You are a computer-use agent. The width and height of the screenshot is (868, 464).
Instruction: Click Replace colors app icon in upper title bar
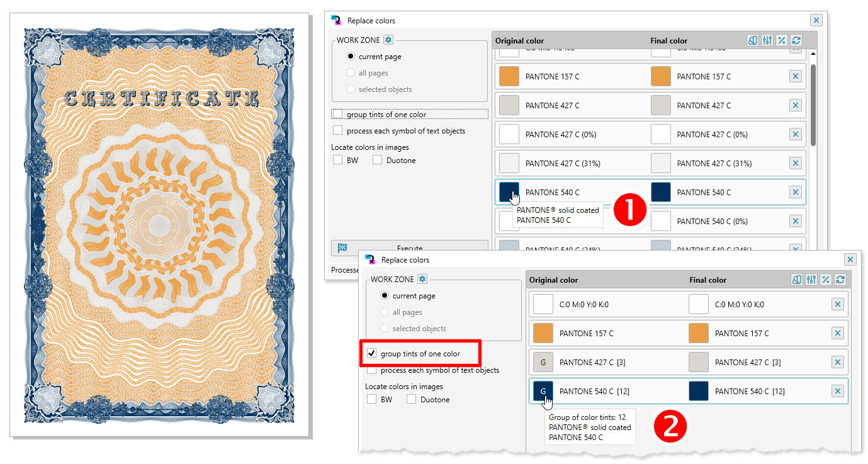click(x=336, y=20)
